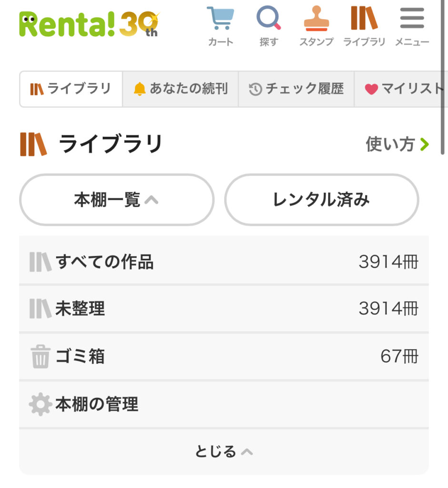448x488 pixels.
Task: Select the ライブラリ tab
Action: point(71,89)
